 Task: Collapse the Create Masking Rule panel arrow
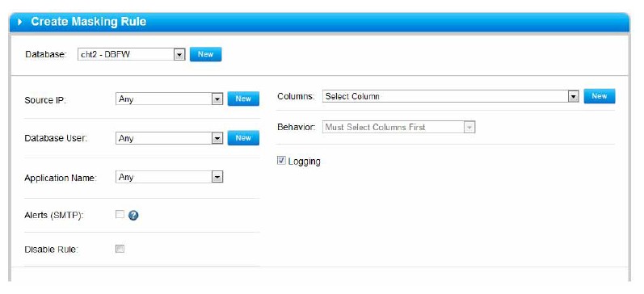(19, 22)
